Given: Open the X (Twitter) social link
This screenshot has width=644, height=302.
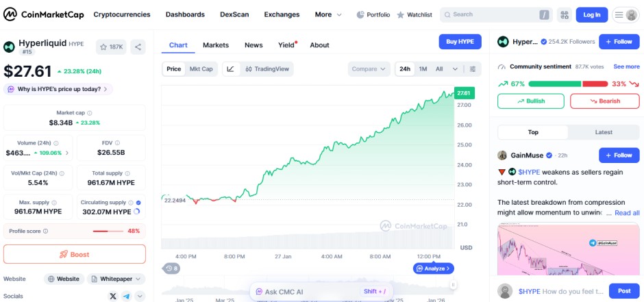Looking at the screenshot, I should coord(113,297).
